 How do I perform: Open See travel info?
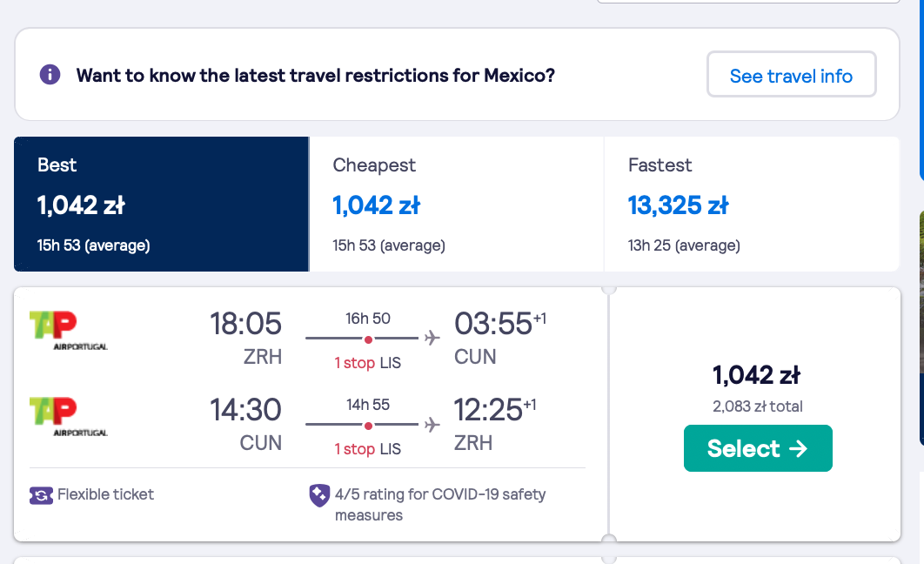tap(792, 74)
